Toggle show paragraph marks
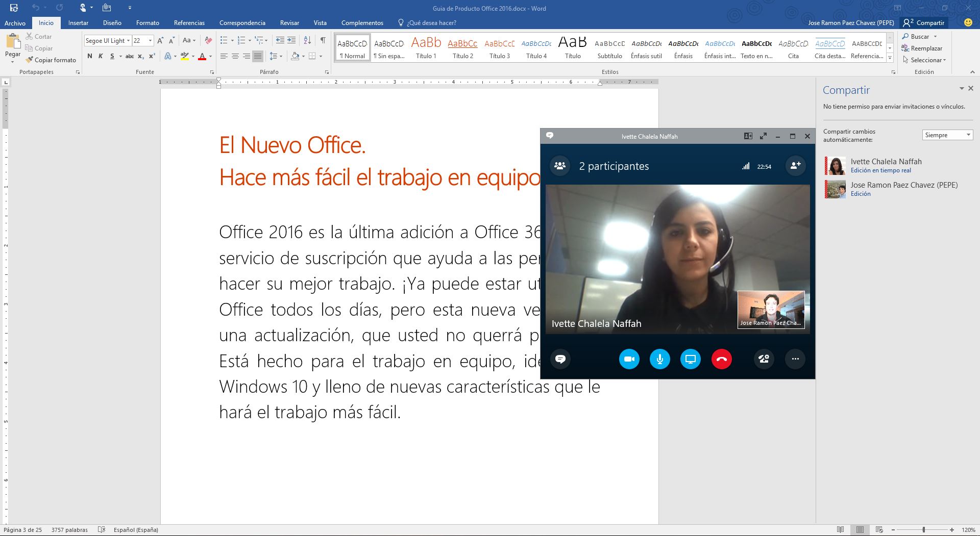 323,40
